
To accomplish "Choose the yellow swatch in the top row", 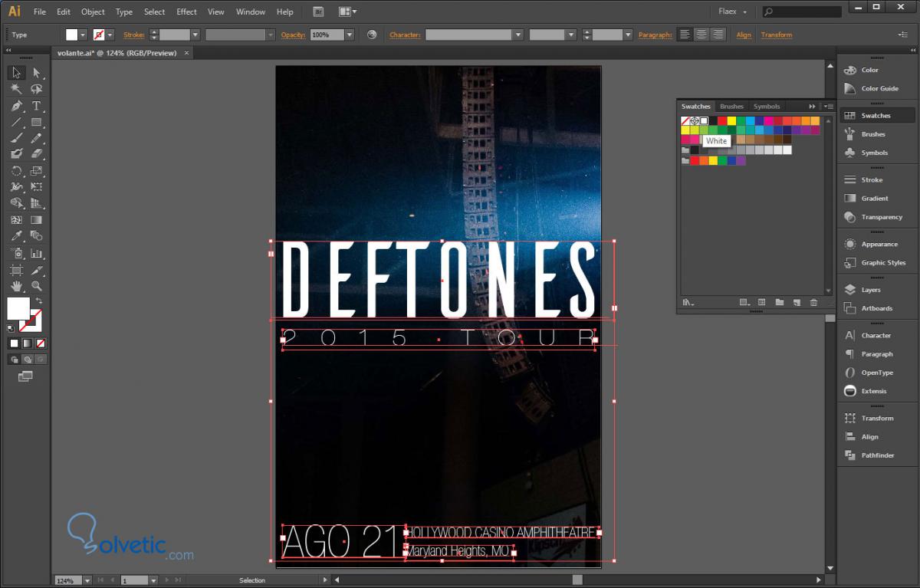I will coord(731,121).
